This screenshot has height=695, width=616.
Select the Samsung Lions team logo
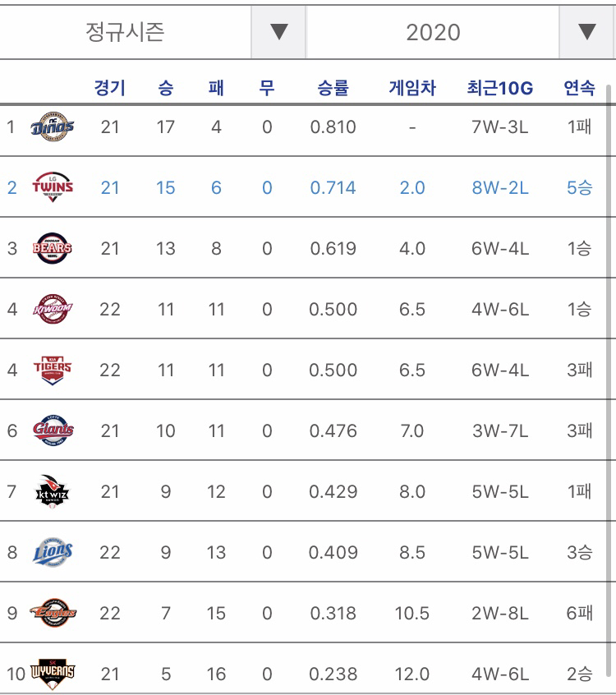pyautogui.click(x=53, y=552)
